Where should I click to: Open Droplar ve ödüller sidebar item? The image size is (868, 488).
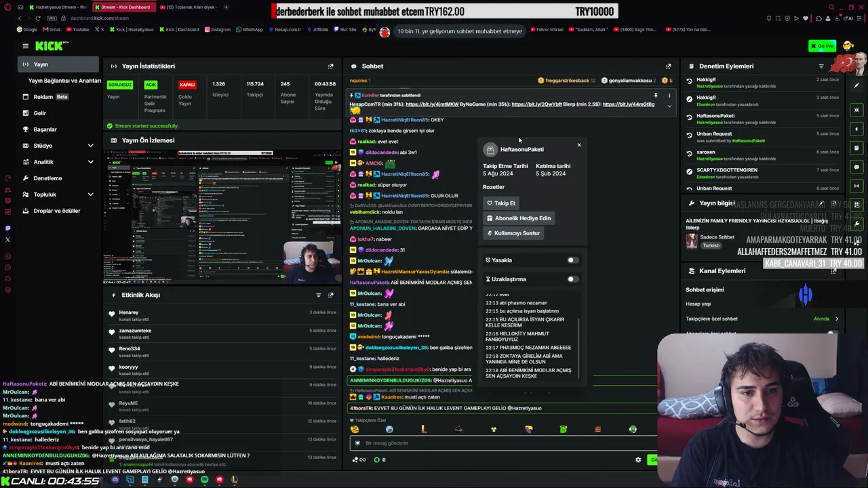point(58,211)
